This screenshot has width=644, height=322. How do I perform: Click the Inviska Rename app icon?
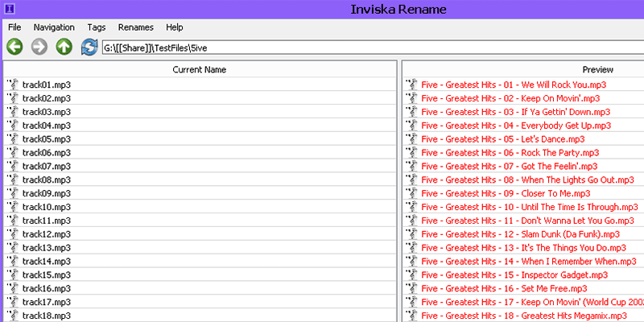tap(10, 8)
